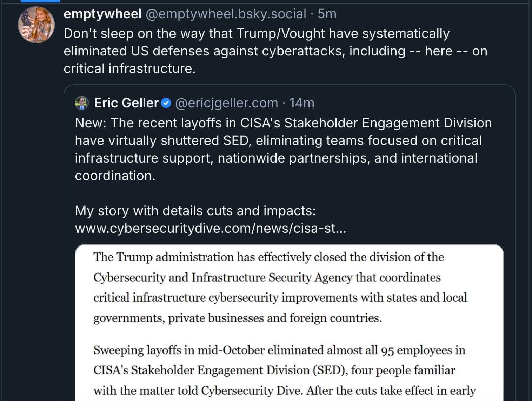Click "critical infrastructure." ending emptywheel's post
This screenshot has height=401, width=532.
129,69
